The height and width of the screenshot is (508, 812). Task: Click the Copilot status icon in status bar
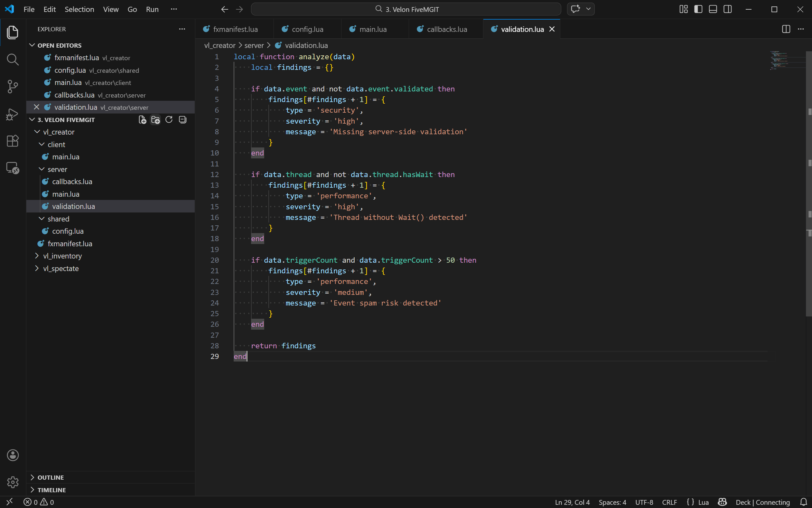pos(722,502)
